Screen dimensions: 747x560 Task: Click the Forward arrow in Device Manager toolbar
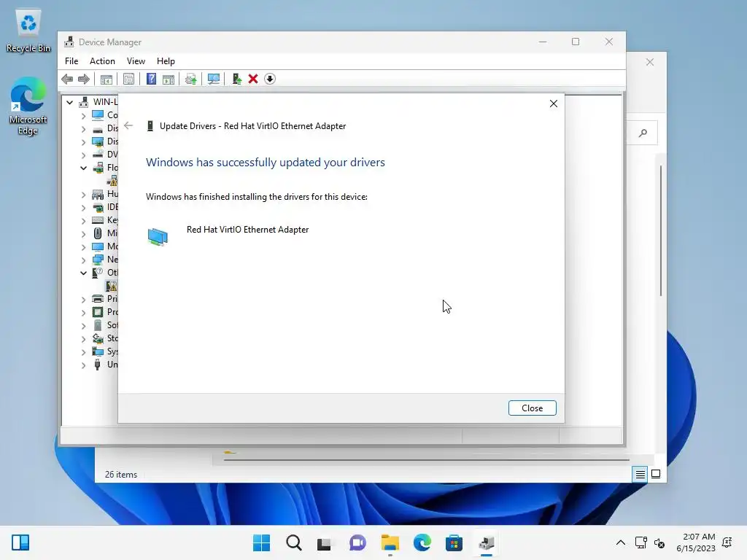tap(84, 79)
